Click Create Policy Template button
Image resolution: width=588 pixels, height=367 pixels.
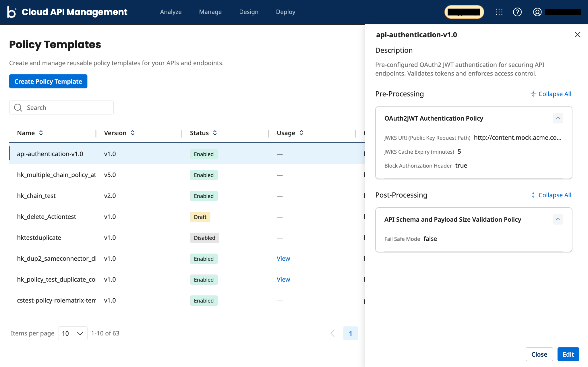tap(48, 81)
